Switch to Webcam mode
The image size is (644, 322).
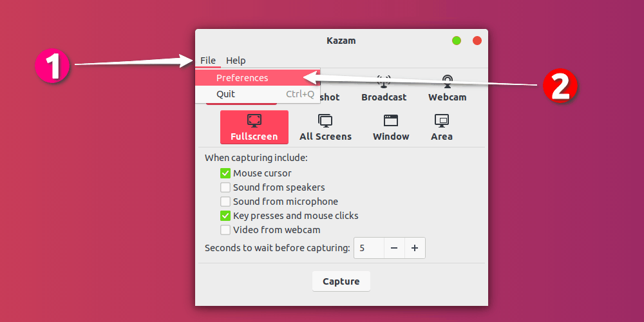(448, 88)
